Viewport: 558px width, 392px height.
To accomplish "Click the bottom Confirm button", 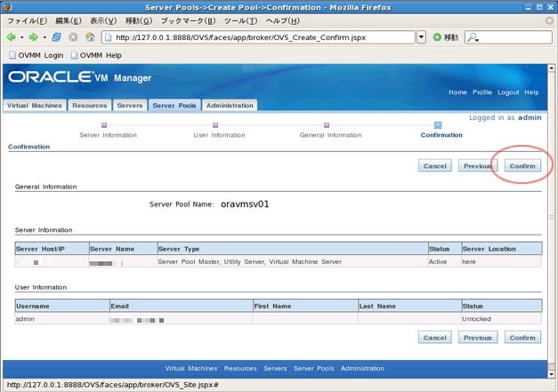I will (x=522, y=338).
